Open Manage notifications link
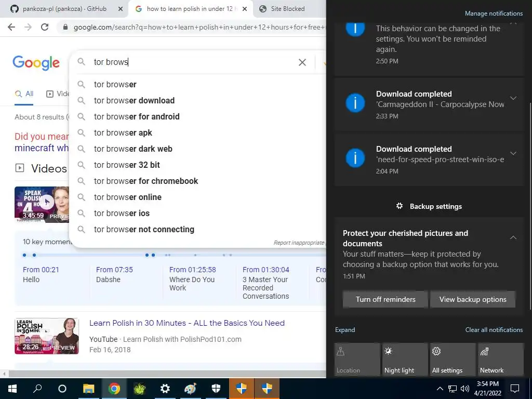 [494, 14]
